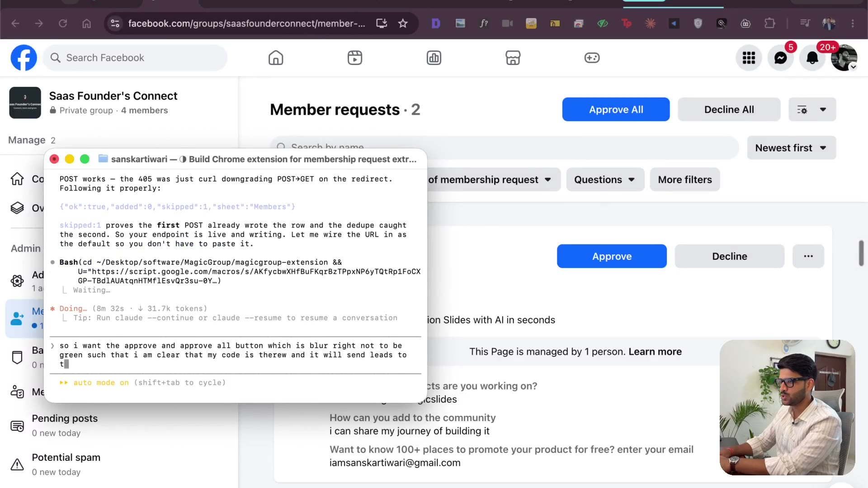Open Messenger chats icon
This screenshot has height=488, width=868.
click(780, 58)
